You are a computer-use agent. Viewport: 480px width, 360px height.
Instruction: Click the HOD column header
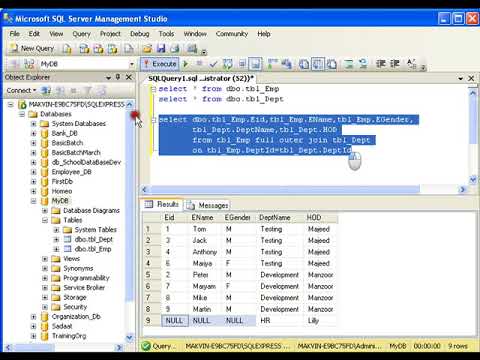click(x=320, y=218)
